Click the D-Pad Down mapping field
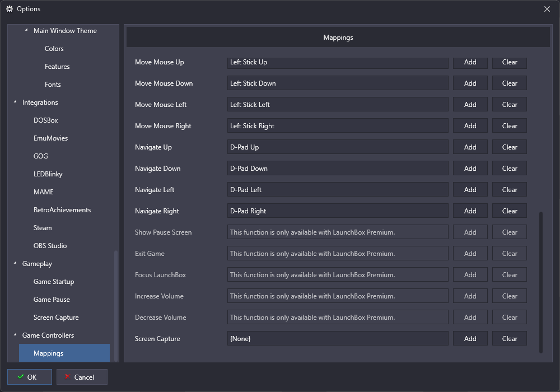The width and height of the screenshot is (560, 392). 338,168
